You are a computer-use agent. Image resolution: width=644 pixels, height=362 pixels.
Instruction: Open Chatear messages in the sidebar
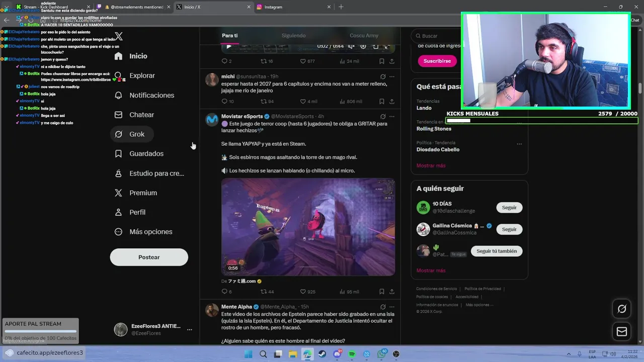tap(134, 115)
